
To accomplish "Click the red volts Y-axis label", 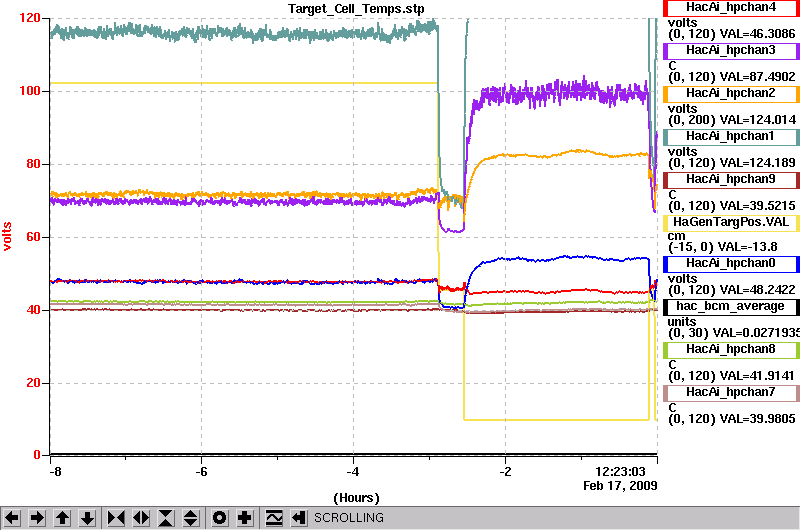I will point(7,236).
